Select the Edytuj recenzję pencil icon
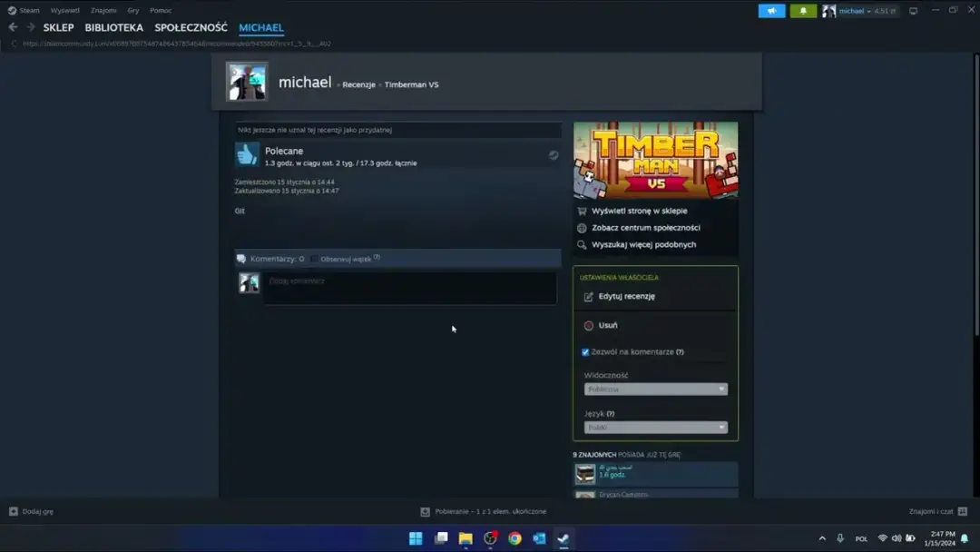 (588, 297)
